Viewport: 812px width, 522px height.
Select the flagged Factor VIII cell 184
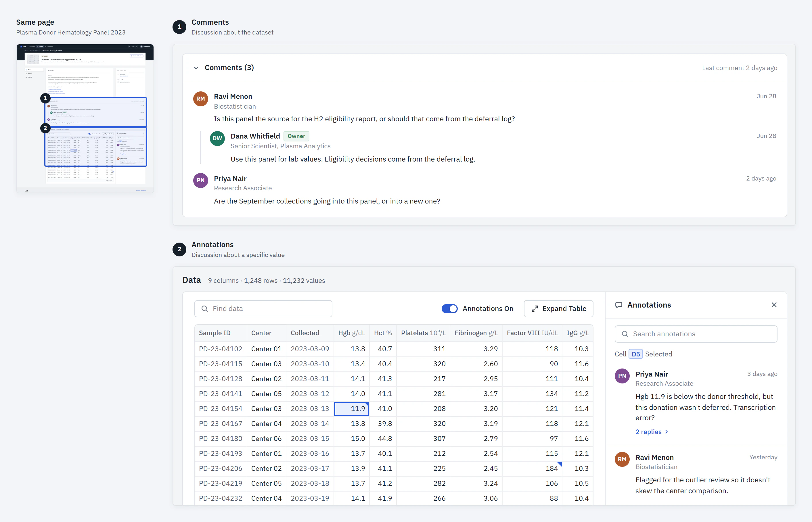point(532,468)
